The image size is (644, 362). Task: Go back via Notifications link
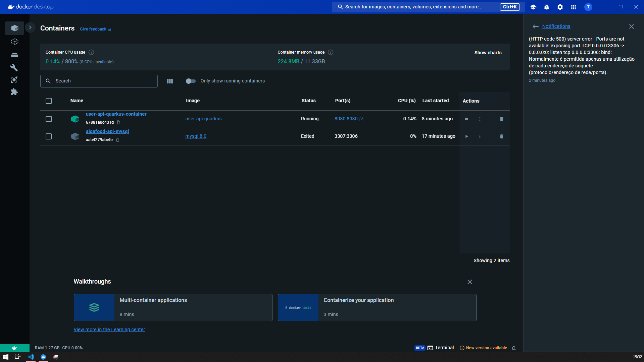click(x=556, y=26)
